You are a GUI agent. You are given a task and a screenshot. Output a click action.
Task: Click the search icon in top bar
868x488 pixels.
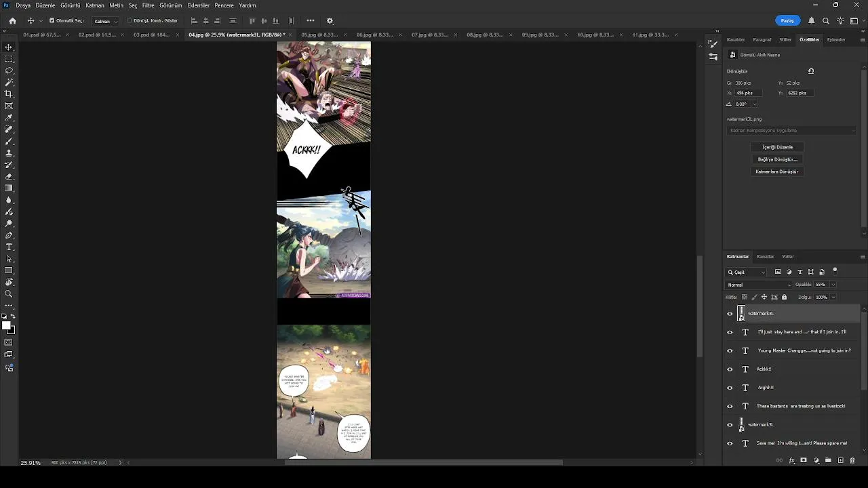(826, 21)
